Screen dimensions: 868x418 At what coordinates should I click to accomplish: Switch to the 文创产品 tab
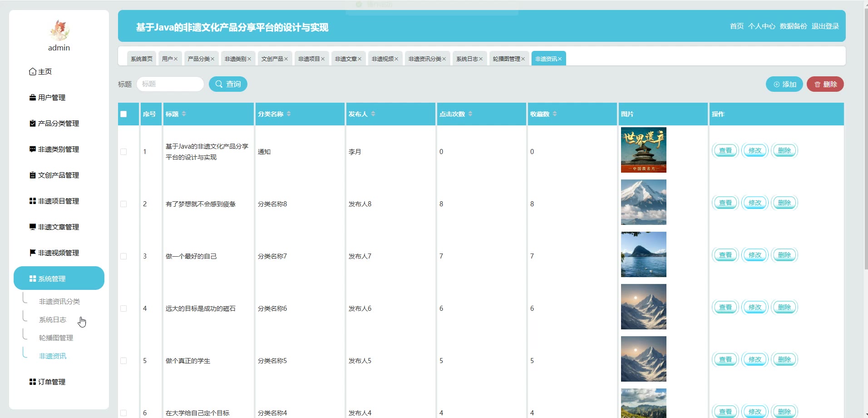pos(272,59)
